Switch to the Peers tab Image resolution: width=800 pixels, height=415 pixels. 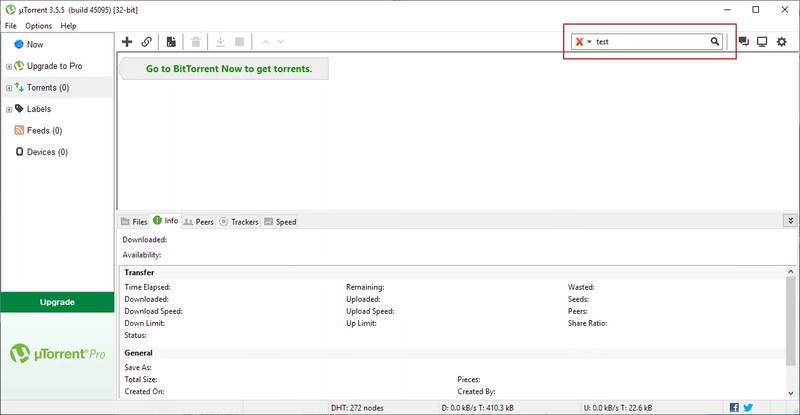(x=198, y=222)
